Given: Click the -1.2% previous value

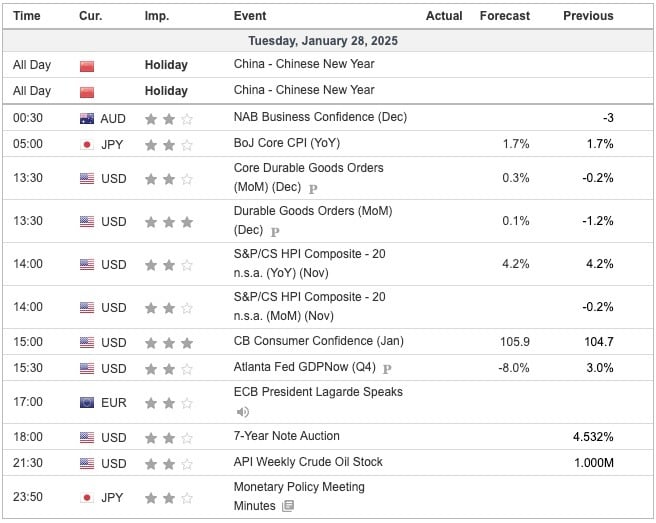Looking at the screenshot, I should pos(598,221).
